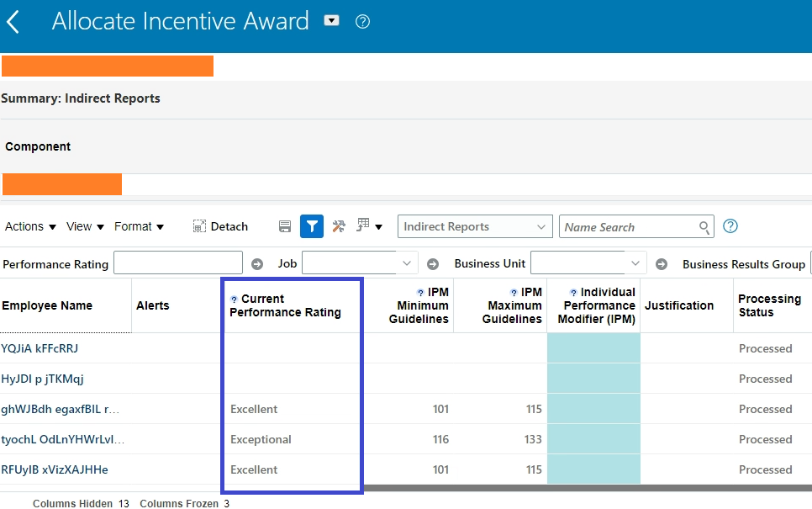Screen dimensions: 812x509
Task: Click the Detach button
Action: [220, 226]
